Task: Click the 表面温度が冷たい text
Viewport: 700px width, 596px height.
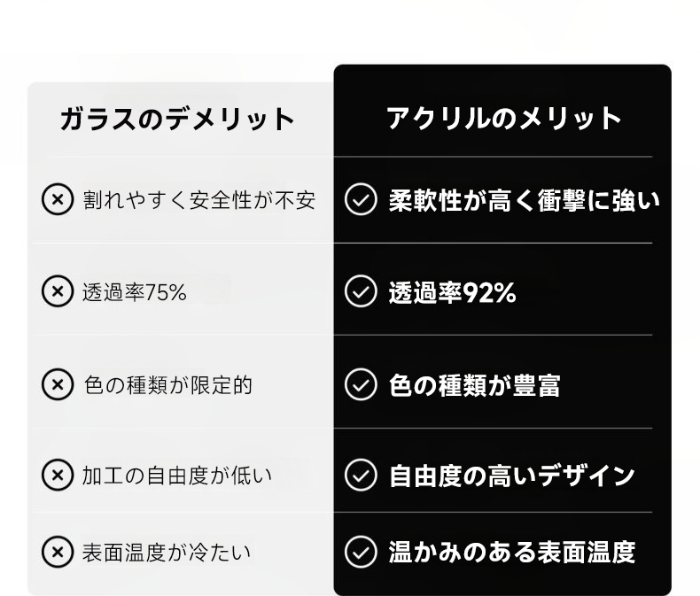Action: (x=167, y=553)
